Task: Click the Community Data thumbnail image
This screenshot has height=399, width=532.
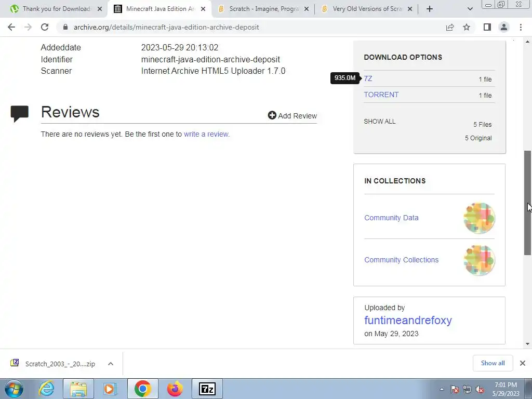Action: 479,218
